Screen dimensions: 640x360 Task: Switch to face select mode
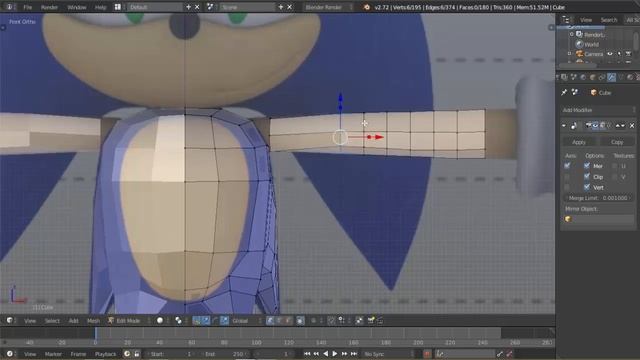click(x=289, y=320)
